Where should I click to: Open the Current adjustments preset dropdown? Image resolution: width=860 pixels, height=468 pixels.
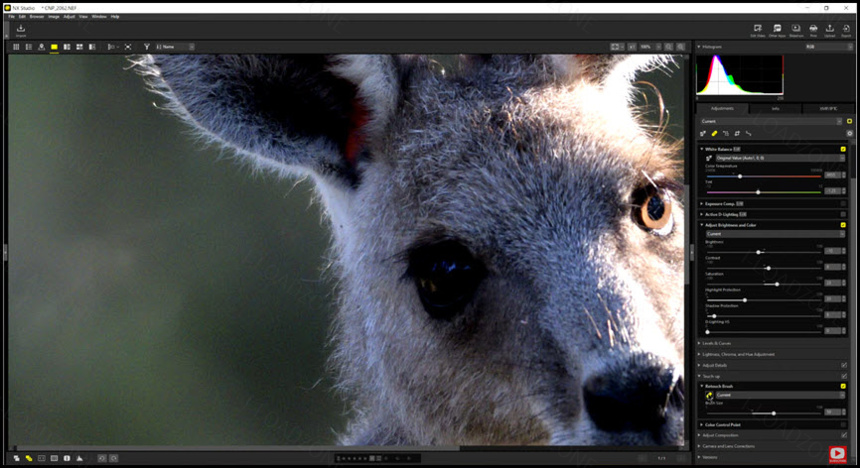771,121
